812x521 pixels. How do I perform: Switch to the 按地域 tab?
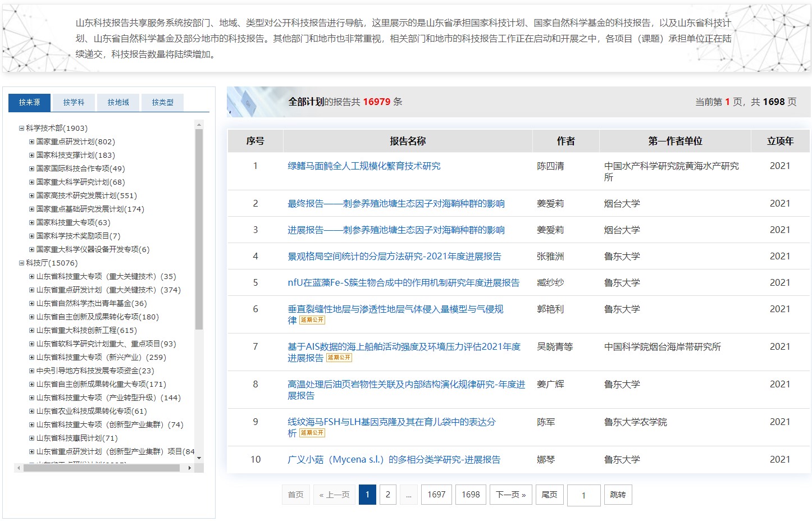coord(118,103)
